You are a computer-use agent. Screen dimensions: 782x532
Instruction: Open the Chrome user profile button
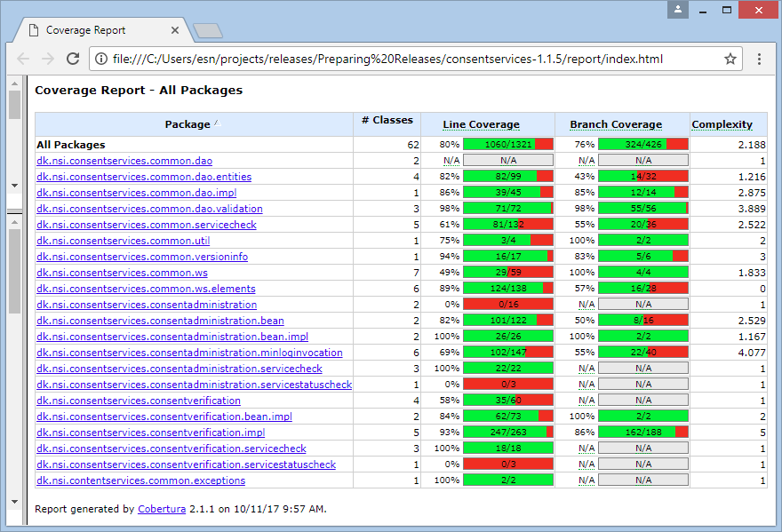click(x=678, y=10)
